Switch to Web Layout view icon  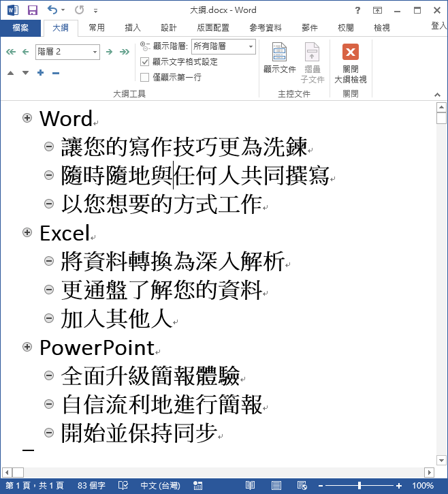pos(302,486)
